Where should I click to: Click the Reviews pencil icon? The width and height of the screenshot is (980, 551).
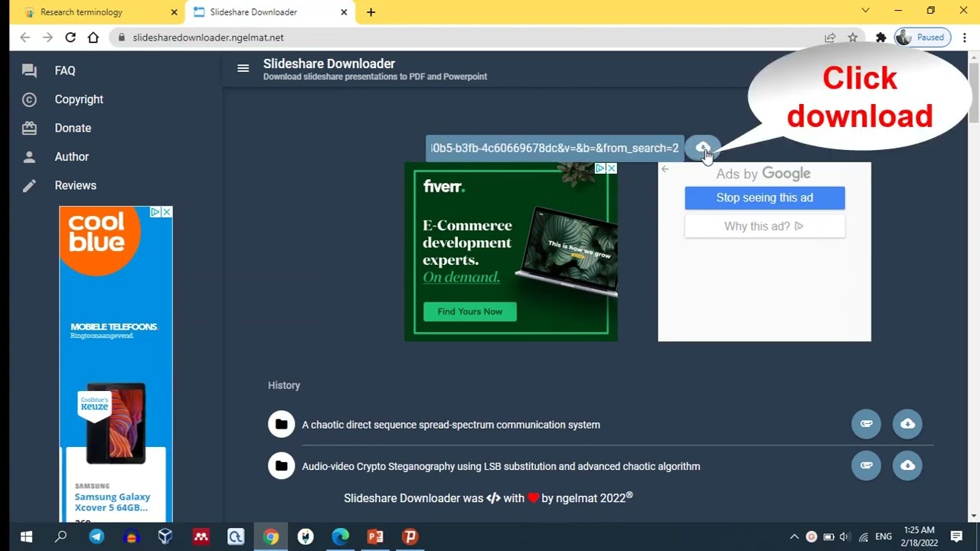pos(29,185)
